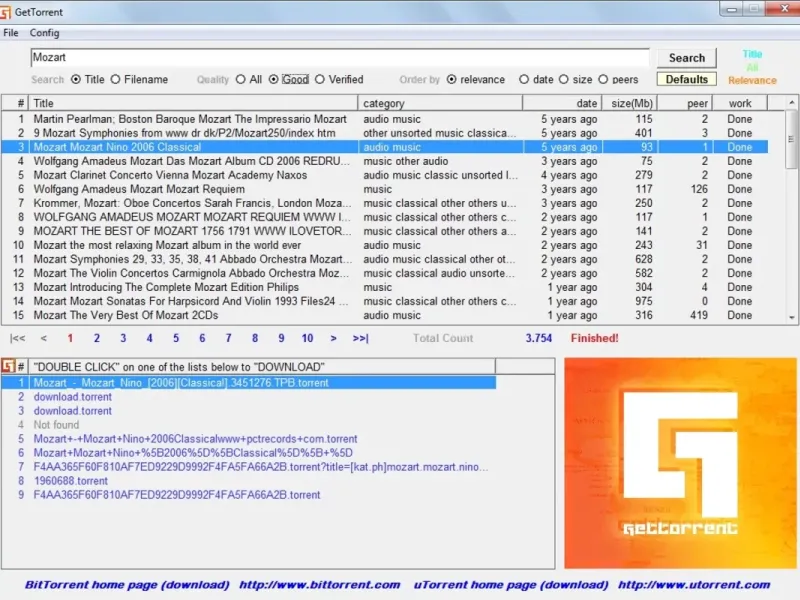Order results by size

(x=564, y=80)
